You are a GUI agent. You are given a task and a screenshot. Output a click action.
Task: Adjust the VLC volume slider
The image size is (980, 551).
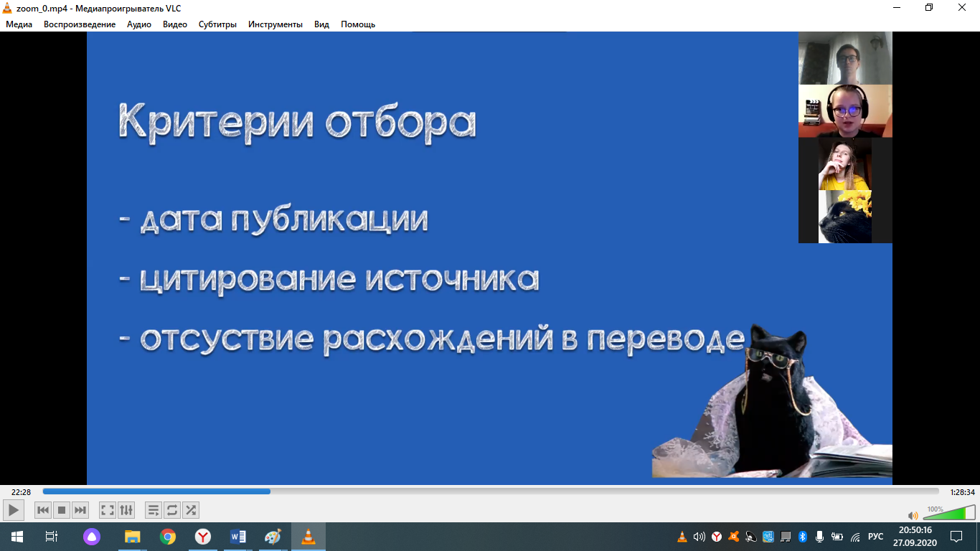point(948,512)
